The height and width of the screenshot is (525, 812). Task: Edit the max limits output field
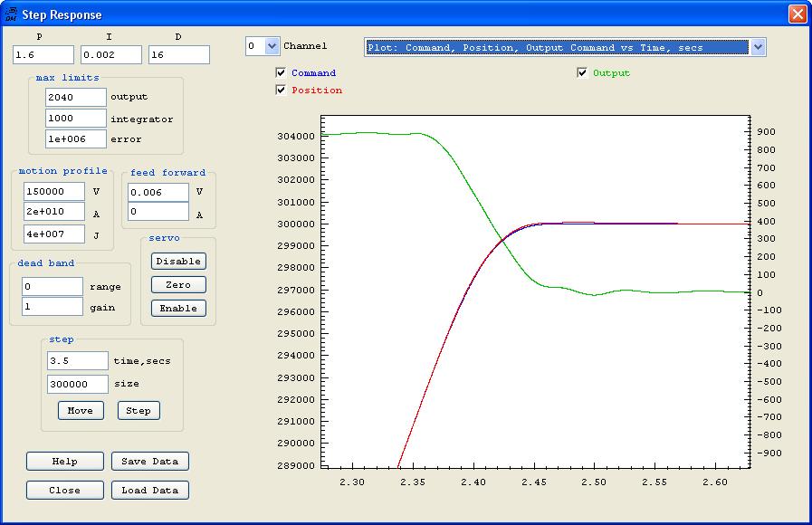pos(76,97)
